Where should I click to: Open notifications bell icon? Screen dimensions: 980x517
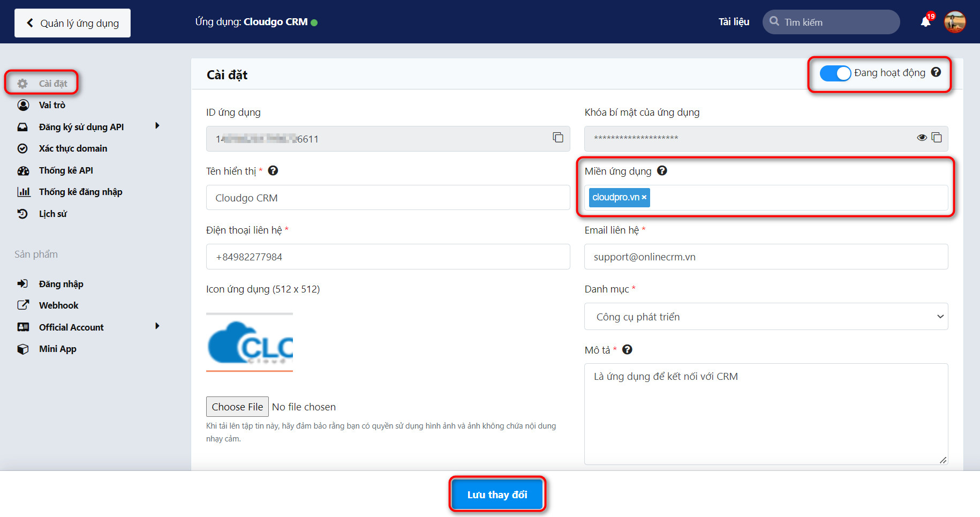click(x=926, y=21)
